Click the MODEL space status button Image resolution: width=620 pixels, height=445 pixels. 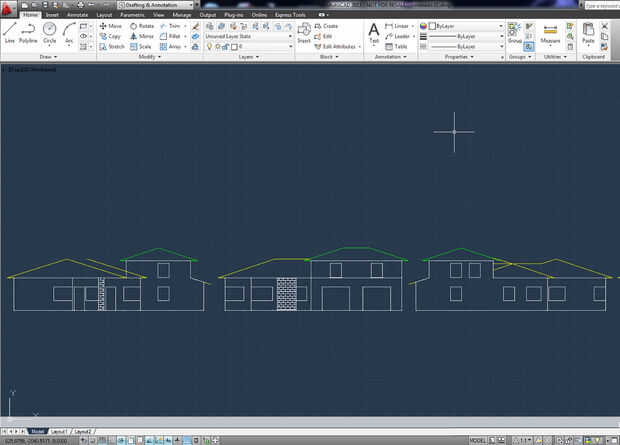click(478, 440)
